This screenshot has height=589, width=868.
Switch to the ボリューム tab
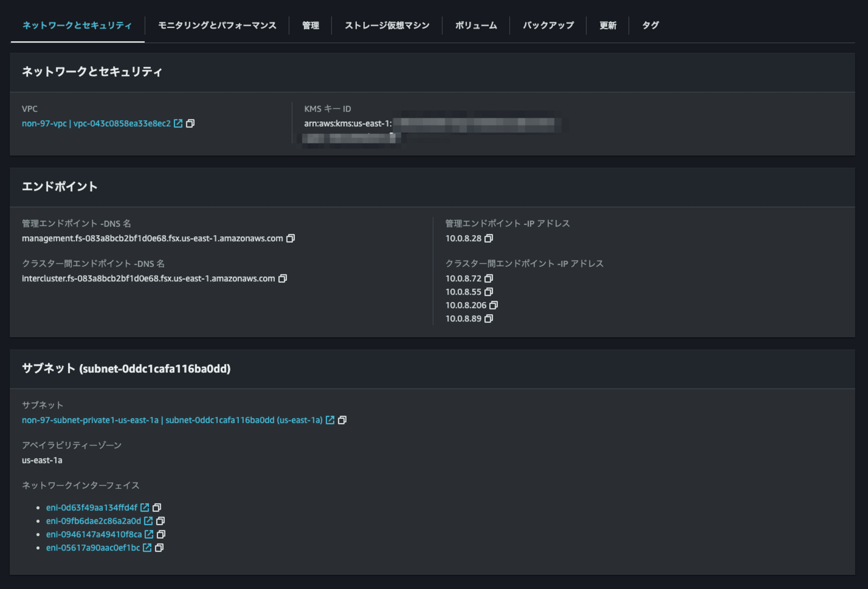pyautogui.click(x=476, y=26)
